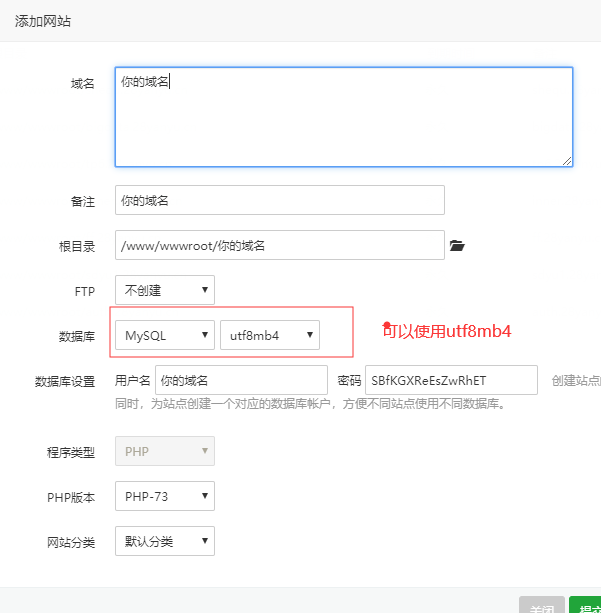Screen dimensions: 601x613
Task: Click the 根目录 field label
Action: [x=77, y=247]
